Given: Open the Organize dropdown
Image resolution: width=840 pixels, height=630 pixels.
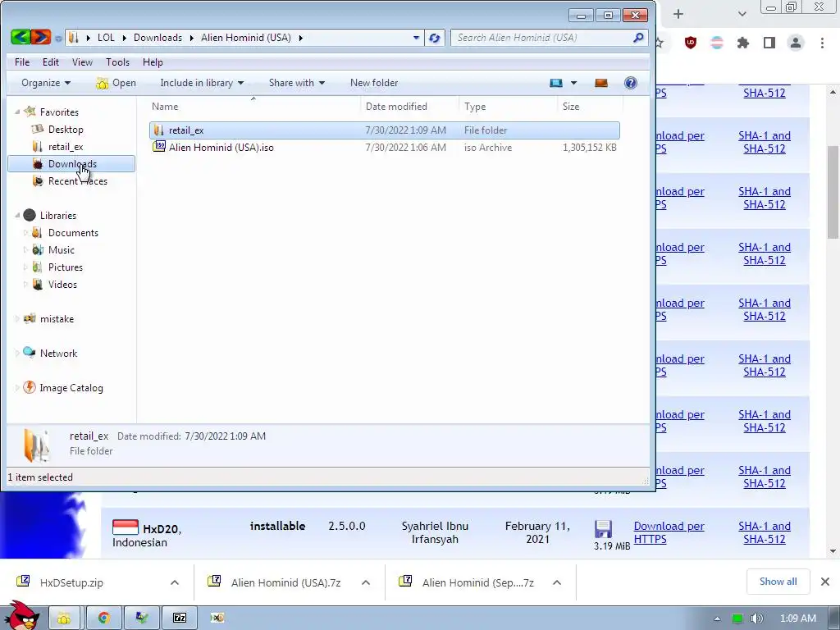Looking at the screenshot, I should point(46,83).
